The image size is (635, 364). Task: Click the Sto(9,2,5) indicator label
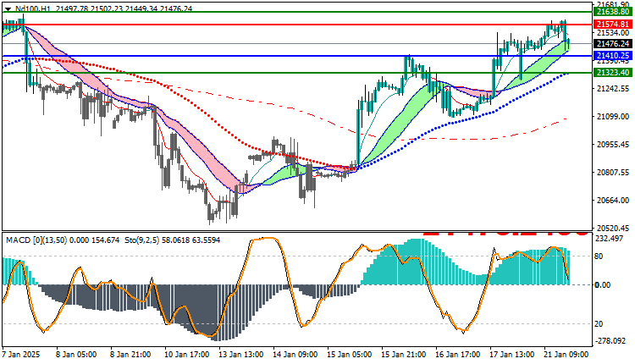[x=141, y=240]
